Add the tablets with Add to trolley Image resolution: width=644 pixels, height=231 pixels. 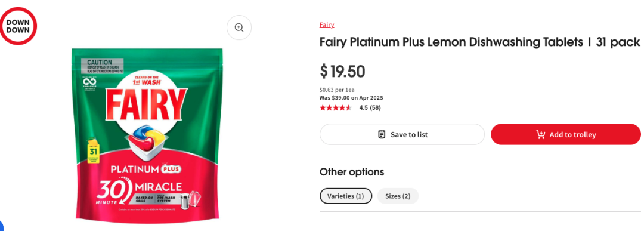[x=565, y=134]
